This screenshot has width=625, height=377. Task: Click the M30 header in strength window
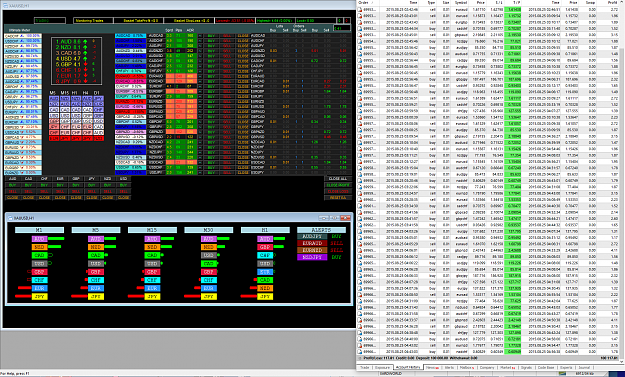pyautogui.click(x=208, y=230)
